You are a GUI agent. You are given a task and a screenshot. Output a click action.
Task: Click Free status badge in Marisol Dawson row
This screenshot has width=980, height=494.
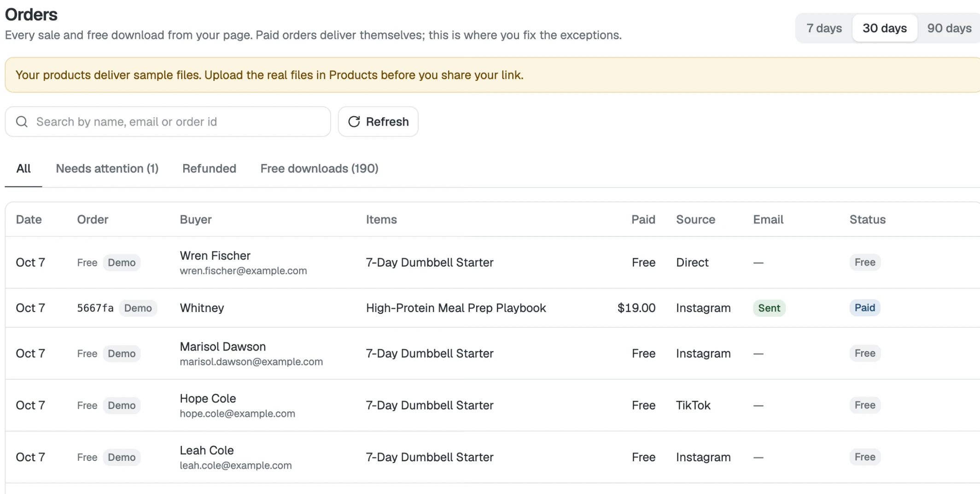point(865,353)
